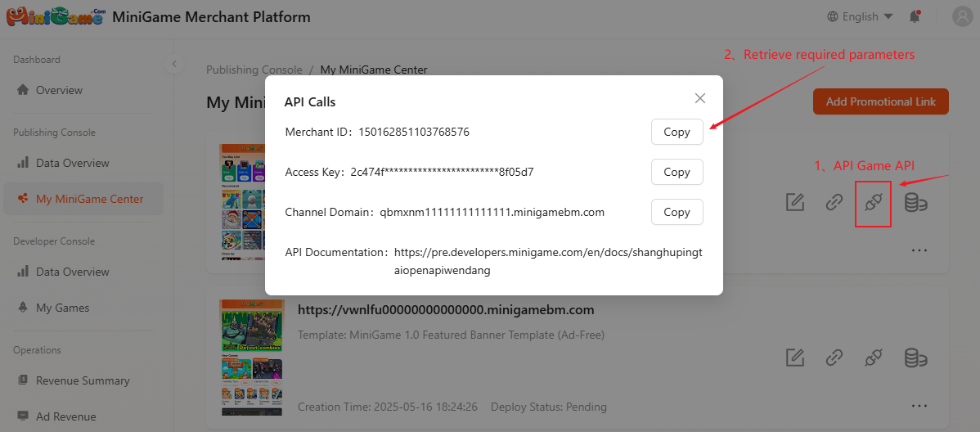
Task: Click the API plug icon on first game center
Action: 873,203
